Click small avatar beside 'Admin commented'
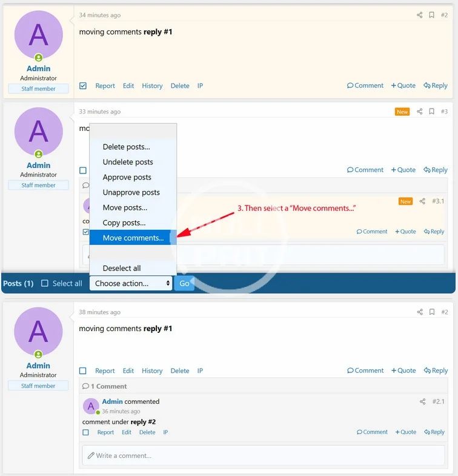The height and width of the screenshot is (476, 458). click(x=91, y=406)
